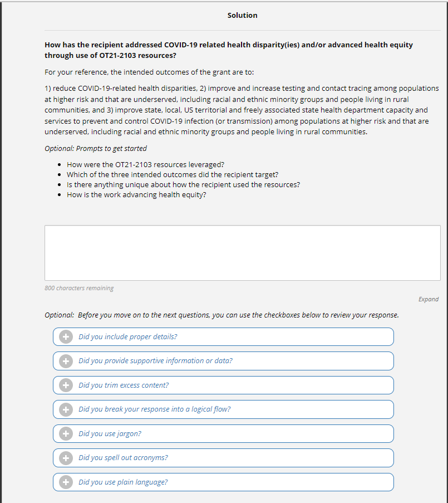The image size is (448, 503).
Task: Open the 'Did you spell out acronyms?' text
Action: pos(123,458)
